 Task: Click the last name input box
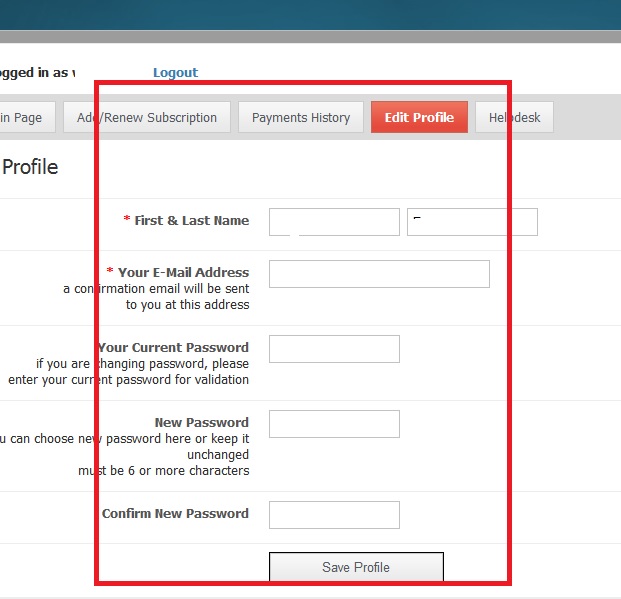pyautogui.click(x=472, y=222)
